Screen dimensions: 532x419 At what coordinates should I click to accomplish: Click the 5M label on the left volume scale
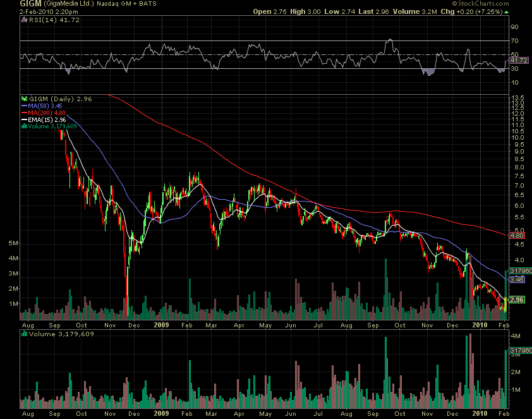13,243
